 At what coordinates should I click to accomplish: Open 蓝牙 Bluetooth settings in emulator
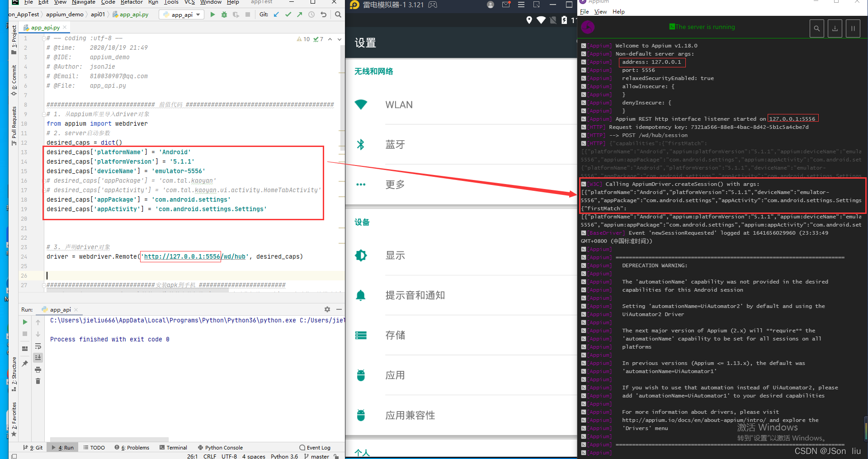(461, 145)
